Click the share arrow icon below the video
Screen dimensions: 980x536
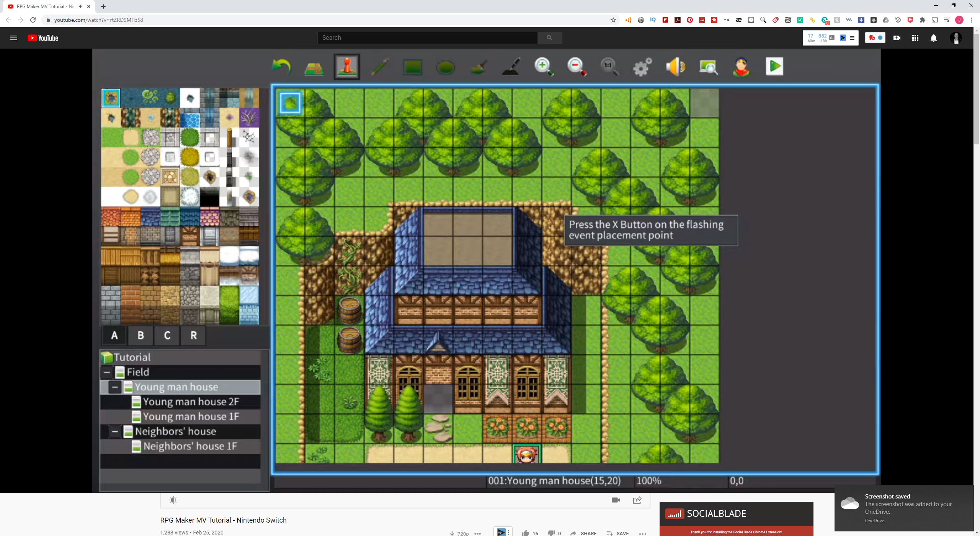637,500
